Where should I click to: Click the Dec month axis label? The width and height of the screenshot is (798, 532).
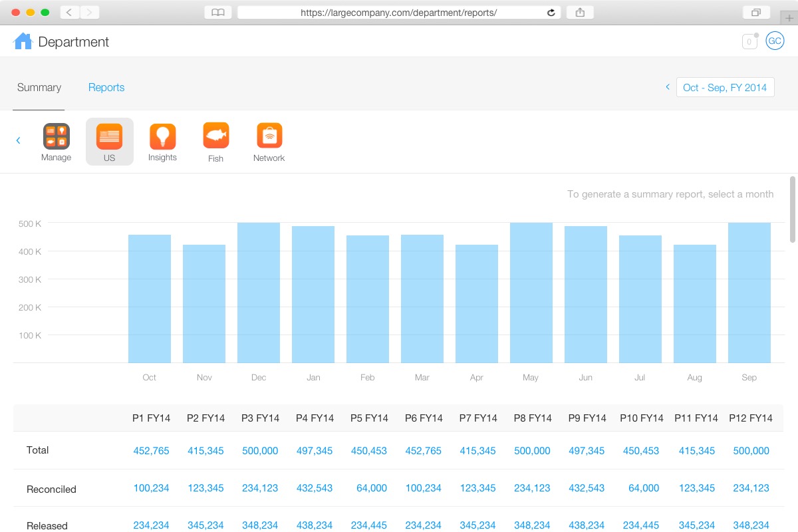click(x=259, y=378)
